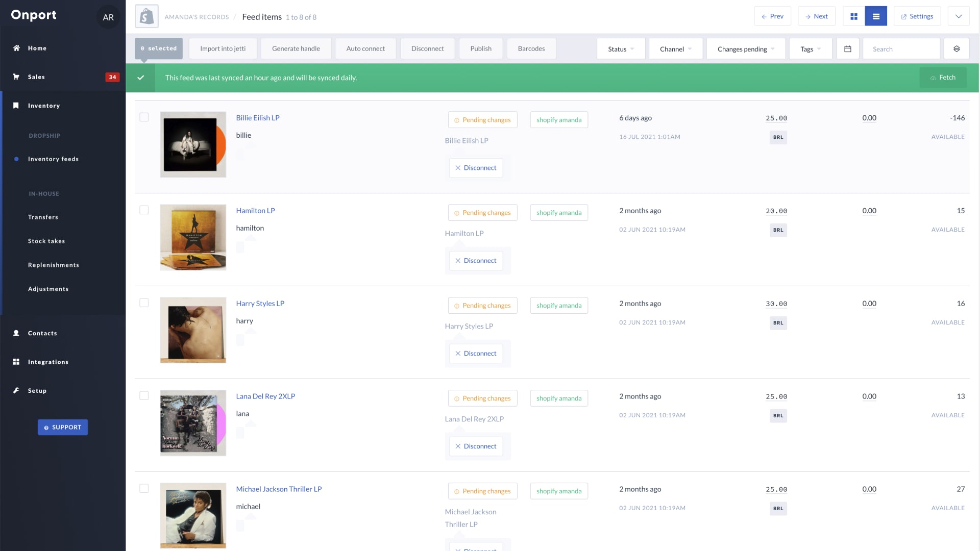This screenshot has width=980, height=551.
Task: Open the Harry Styles LP link
Action: [x=260, y=304]
